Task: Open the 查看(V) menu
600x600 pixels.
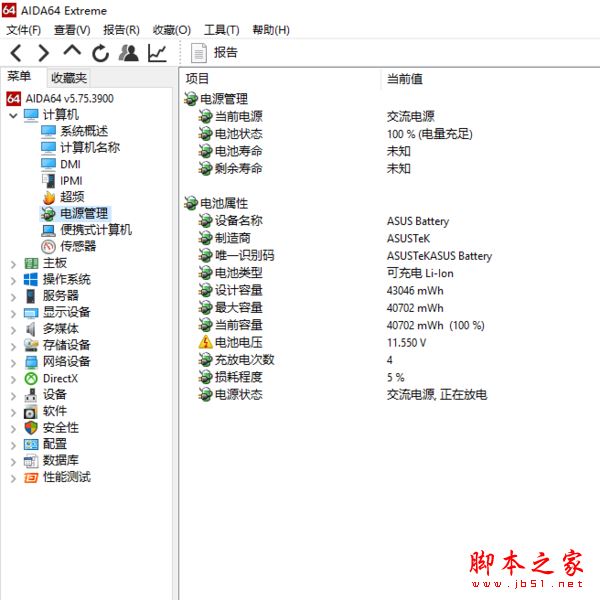Action: 72,30
